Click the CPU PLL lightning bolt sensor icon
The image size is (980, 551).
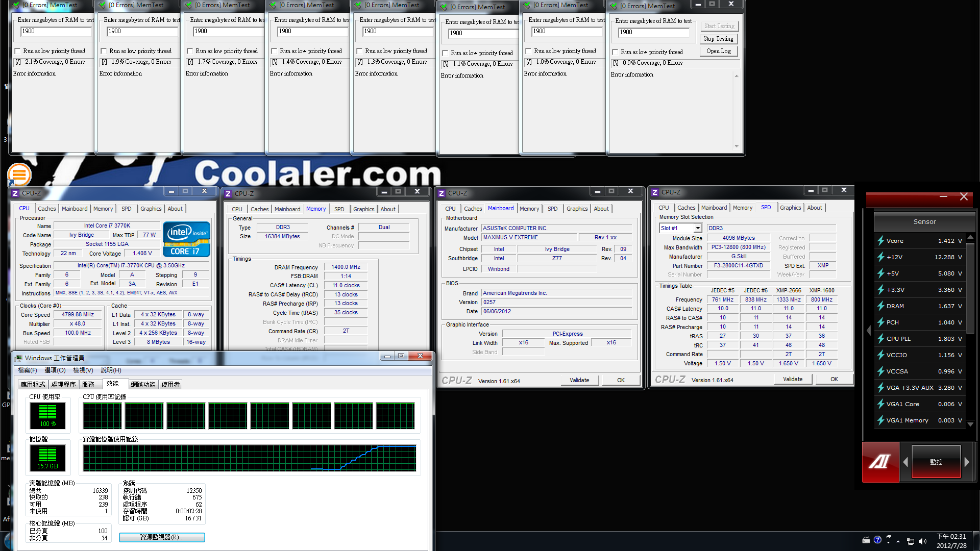880,339
